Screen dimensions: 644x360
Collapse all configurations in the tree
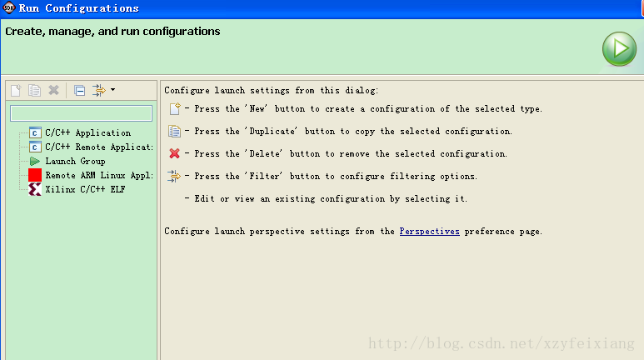(x=80, y=90)
